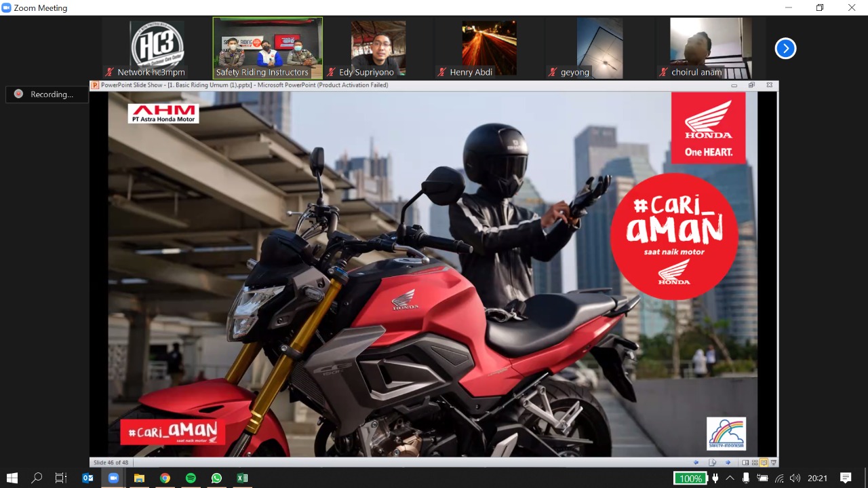
Task: Click muted mic icon on choirul anam
Action: coord(663,72)
